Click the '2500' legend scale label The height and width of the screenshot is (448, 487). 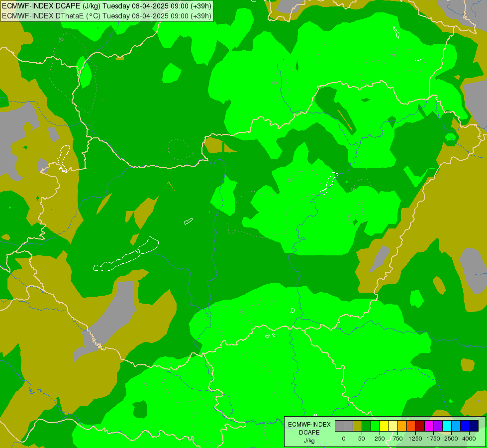451,439
